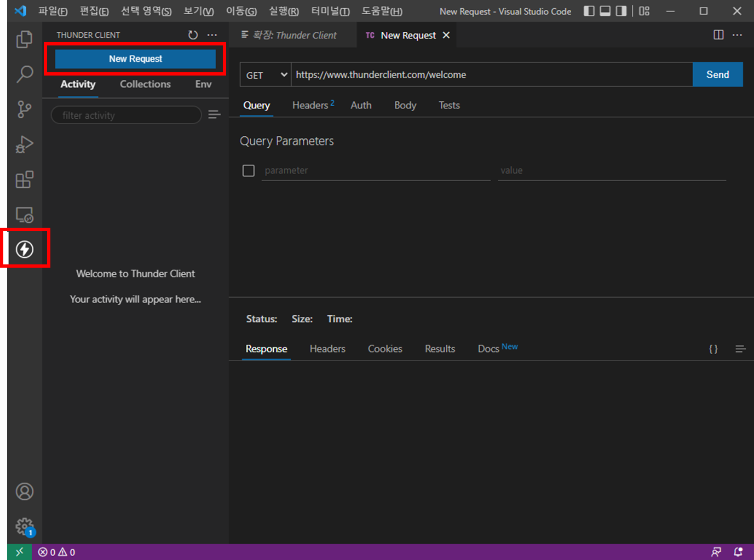The image size is (754, 560).
Task: Select the Tests tab
Action: tap(449, 105)
